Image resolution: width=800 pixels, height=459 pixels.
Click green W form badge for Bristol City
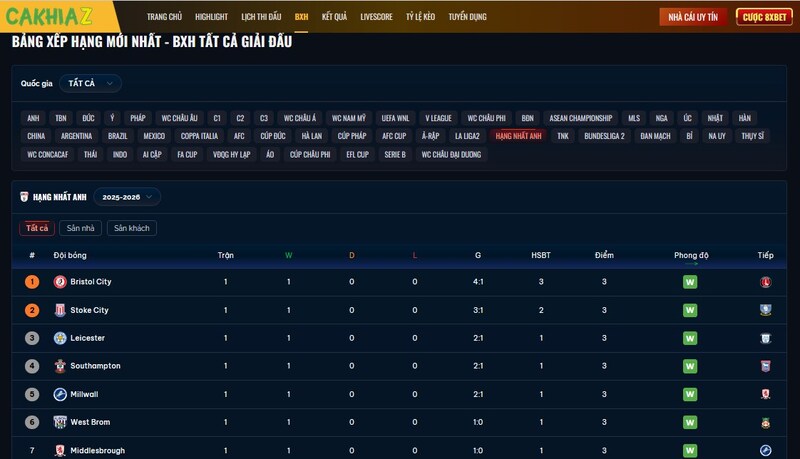coord(690,282)
